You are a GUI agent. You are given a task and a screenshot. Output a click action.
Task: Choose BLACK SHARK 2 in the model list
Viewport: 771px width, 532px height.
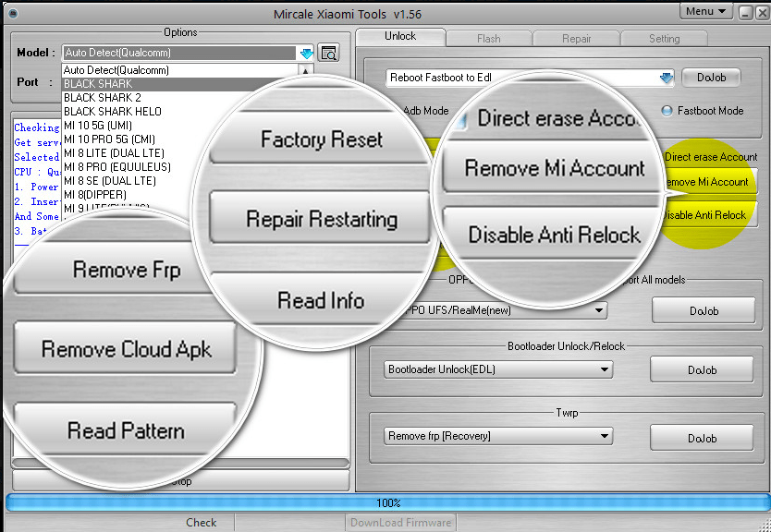point(103,98)
